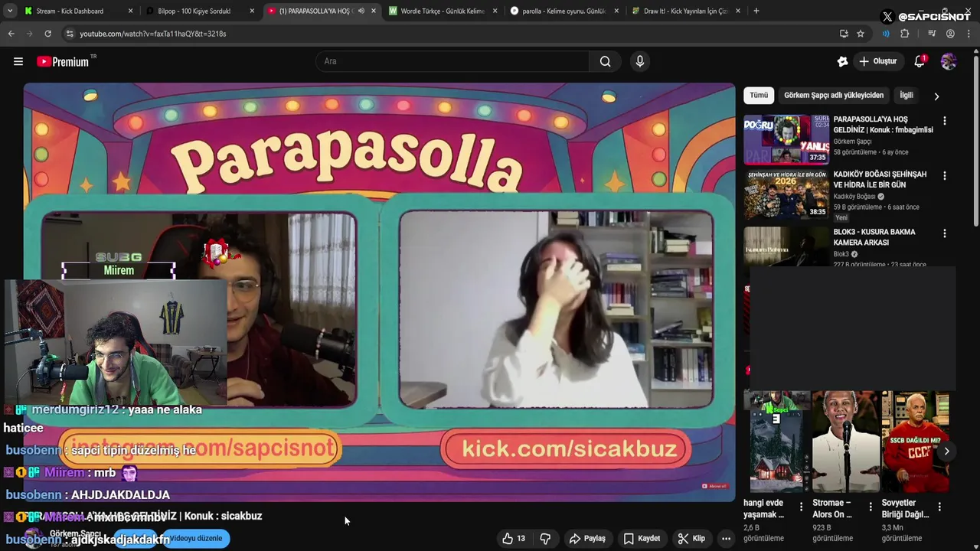This screenshot has width=980, height=551.
Task: Open YouTube notifications bell
Action: 920,61
